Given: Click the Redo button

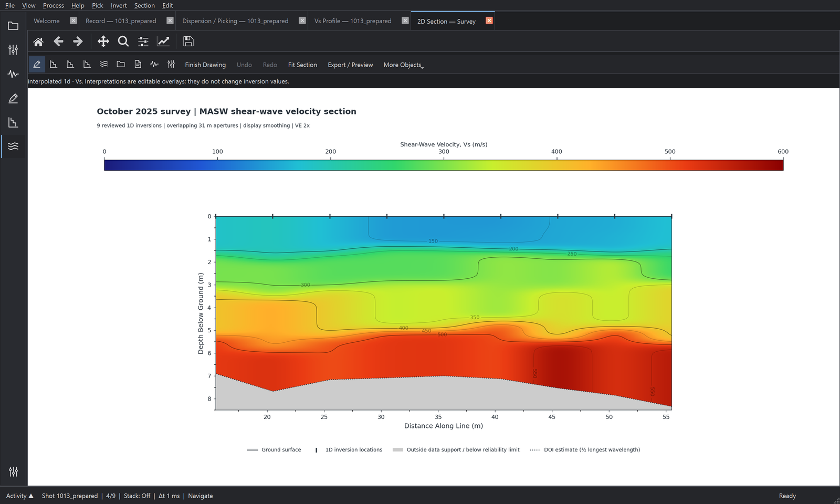Looking at the screenshot, I should click(x=270, y=65).
